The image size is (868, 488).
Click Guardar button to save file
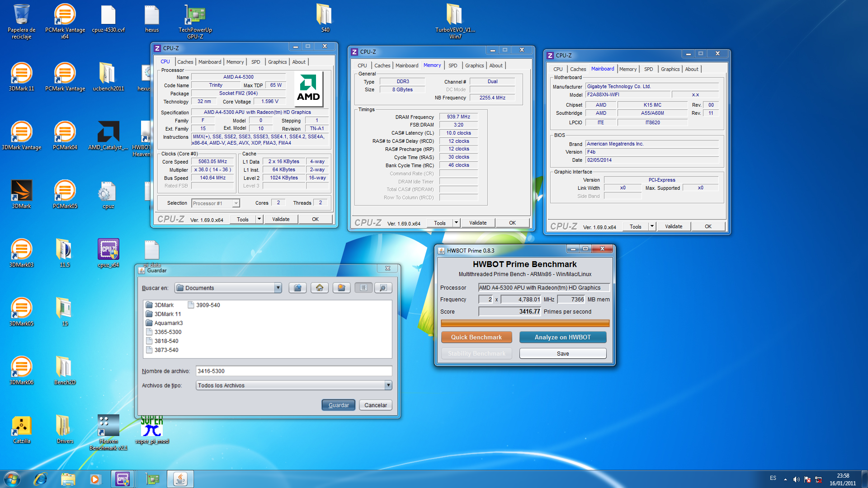339,405
